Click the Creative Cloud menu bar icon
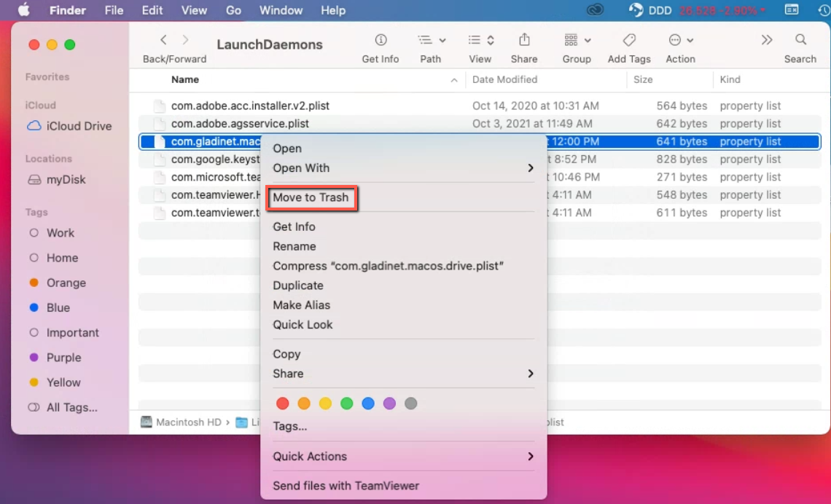Viewport: 831px width, 504px height. (x=595, y=10)
